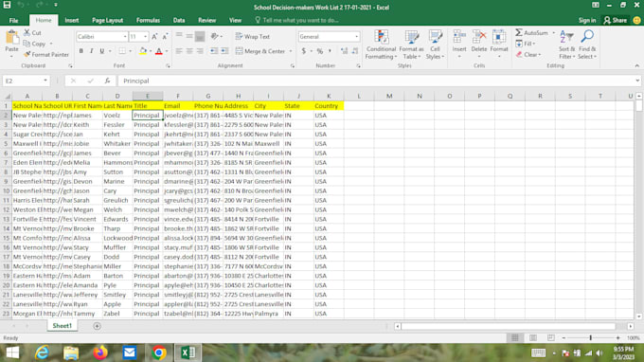Select the Sheet1 tab
644x362 pixels.
(62, 325)
